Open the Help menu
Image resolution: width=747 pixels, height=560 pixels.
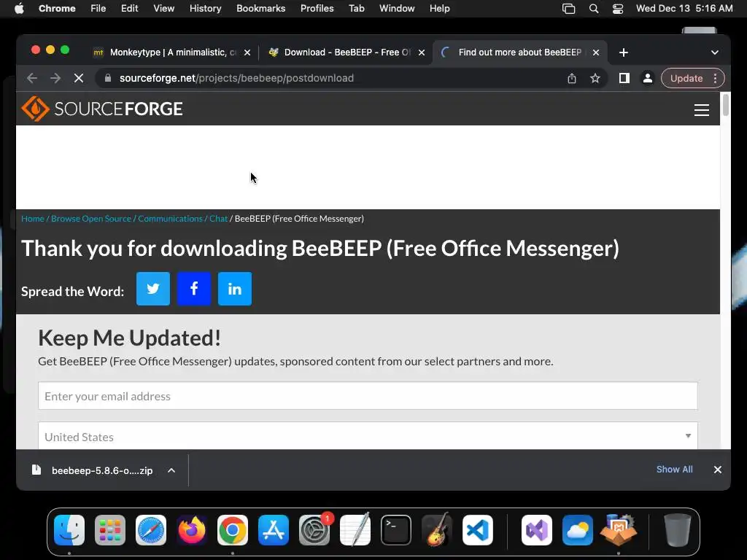click(439, 8)
